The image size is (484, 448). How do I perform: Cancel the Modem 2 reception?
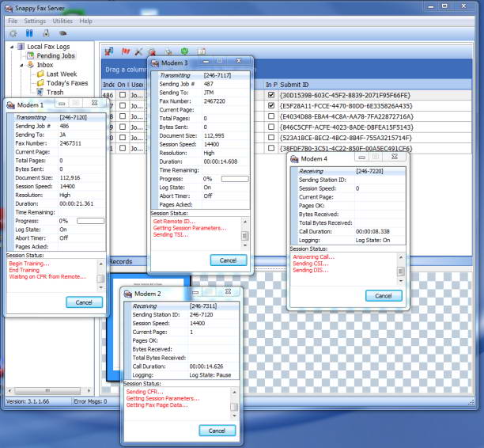click(217, 431)
